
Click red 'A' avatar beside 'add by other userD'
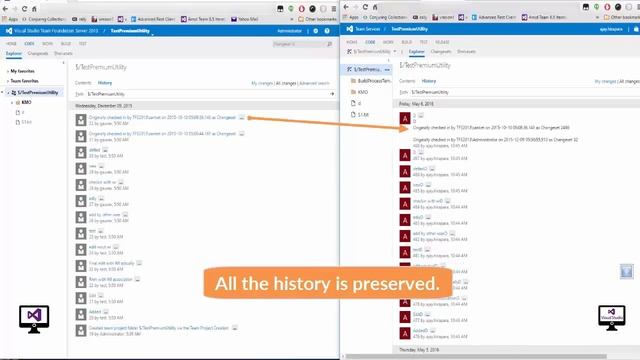click(405, 236)
